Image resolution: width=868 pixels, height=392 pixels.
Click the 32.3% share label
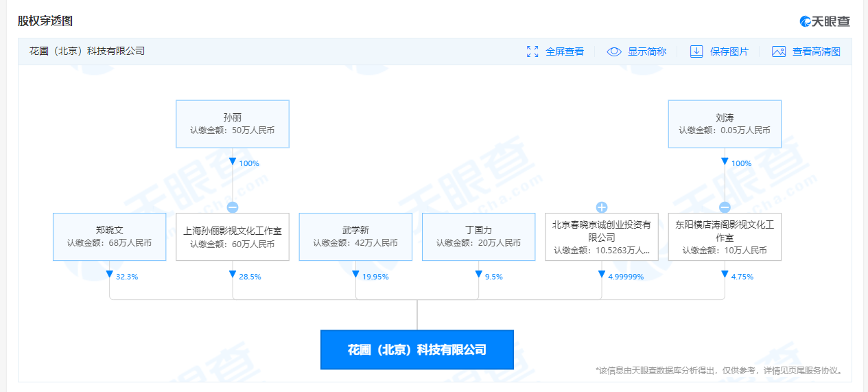(x=127, y=277)
